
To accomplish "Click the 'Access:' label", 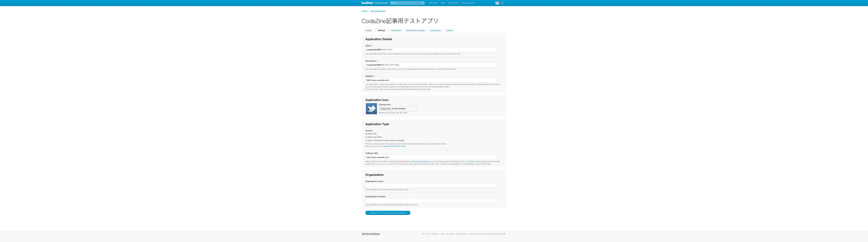I will coord(369,131).
